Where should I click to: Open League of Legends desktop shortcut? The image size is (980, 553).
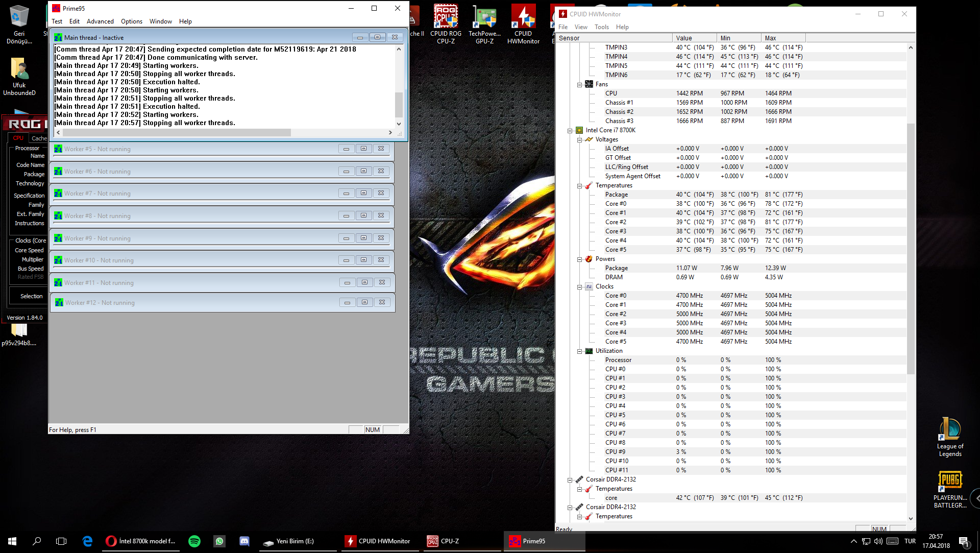pos(950,437)
